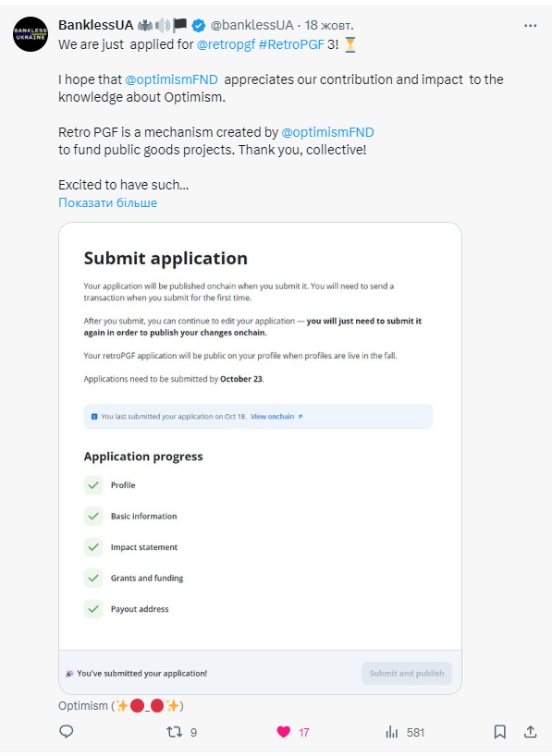Viewport: 552px width, 756px height.
Task: Open the @retropgf mention link
Action: (x=226, y=44)
